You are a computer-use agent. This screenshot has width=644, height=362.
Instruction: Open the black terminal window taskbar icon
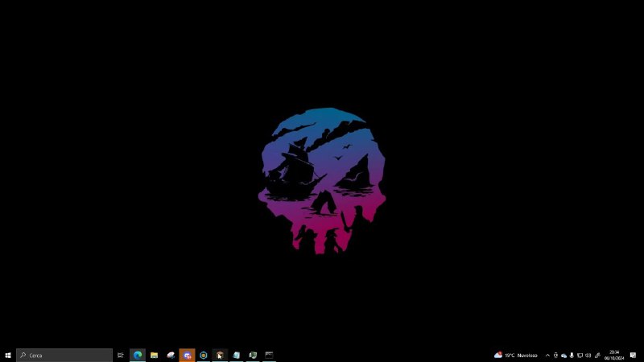269,355
